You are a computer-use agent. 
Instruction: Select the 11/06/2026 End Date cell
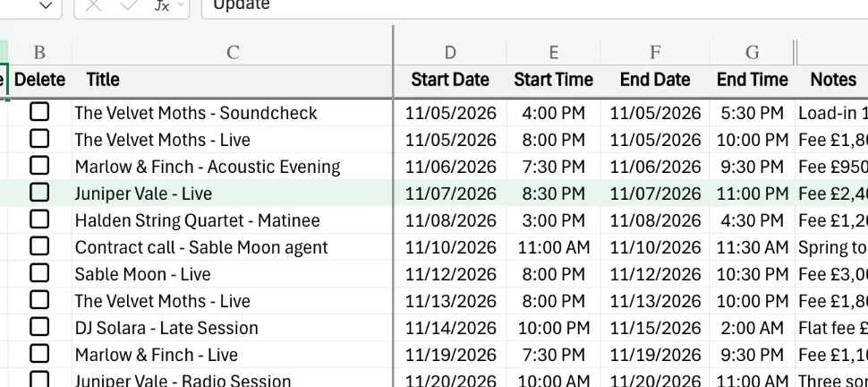click(x=655, y=167)
